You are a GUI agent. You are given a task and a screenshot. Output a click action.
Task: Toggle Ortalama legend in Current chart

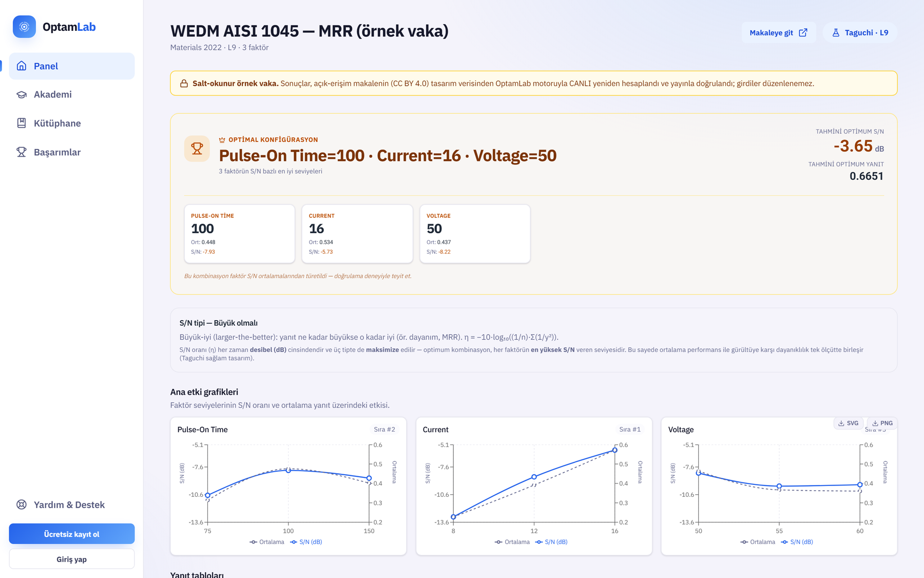click(x=512, y=542)
